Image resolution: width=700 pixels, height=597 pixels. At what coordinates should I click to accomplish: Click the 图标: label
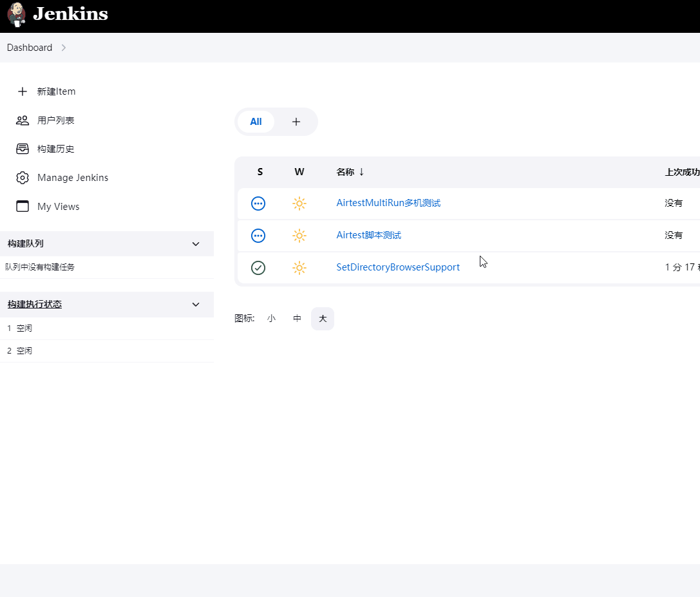pyautogui.click(x=245, y=318)
